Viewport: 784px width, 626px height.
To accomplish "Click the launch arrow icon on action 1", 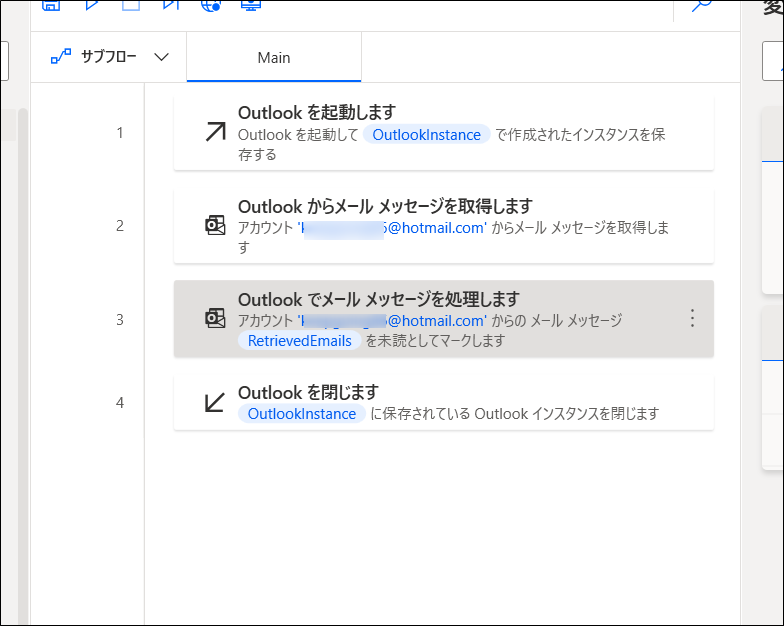I will click(x=216, y=132).
